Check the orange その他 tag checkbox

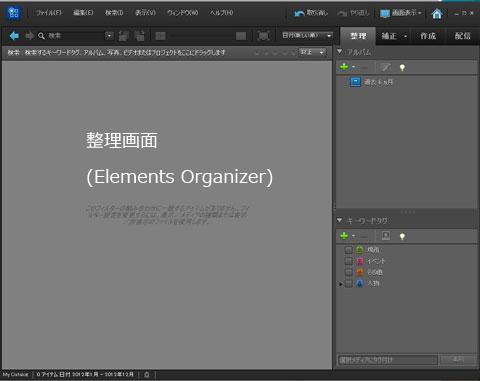tap(349, 272)
